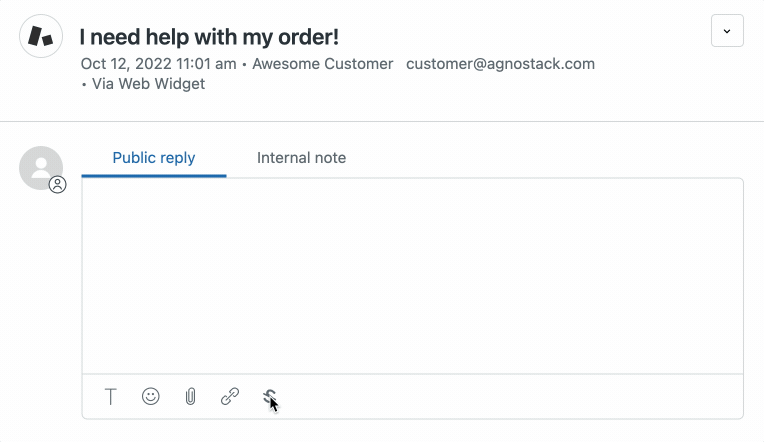Attach a file with the paperclip icon
Image resolution: width=764 pixels, height=442 pixels.
(191, 397)
